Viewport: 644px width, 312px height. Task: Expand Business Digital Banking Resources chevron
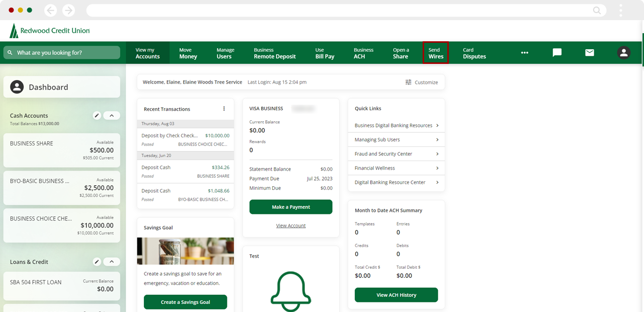pos(437,125)
